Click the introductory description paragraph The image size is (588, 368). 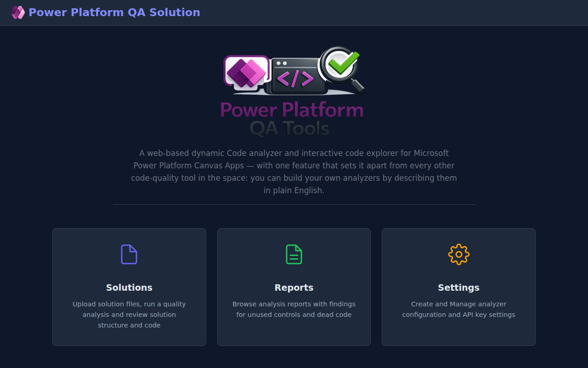[294, 171]
